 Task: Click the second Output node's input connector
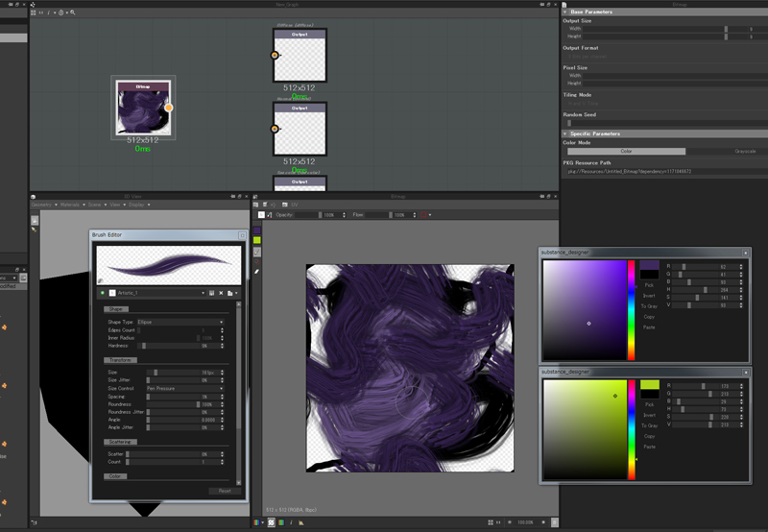275,129
